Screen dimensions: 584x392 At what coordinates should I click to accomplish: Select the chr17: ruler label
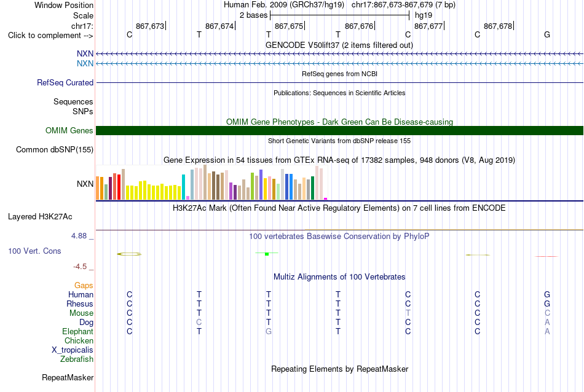tap(82, 26)
